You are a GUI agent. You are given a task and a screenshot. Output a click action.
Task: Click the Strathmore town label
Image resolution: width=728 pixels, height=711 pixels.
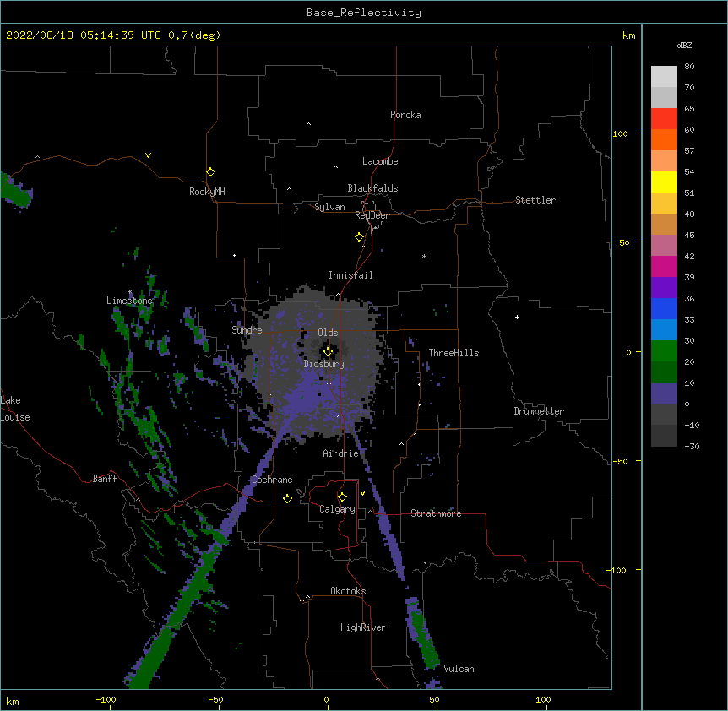436,513
